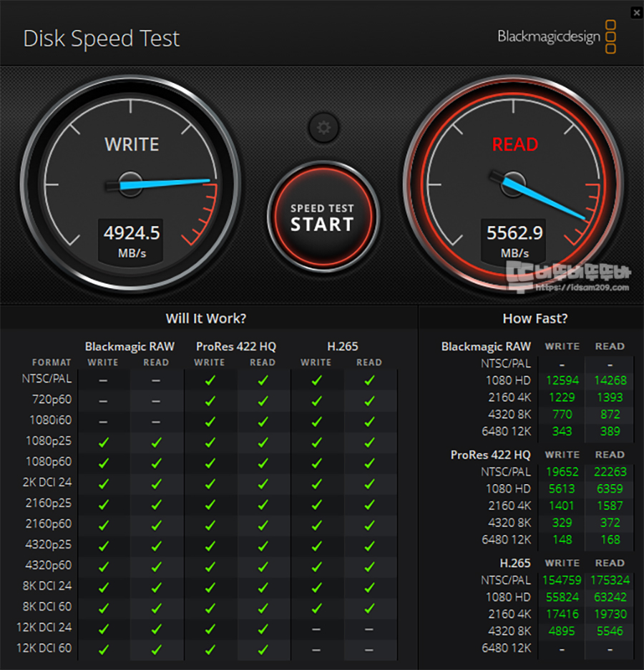Click the 770 Blackmagic RAW write value
644x670 pixels.
pyautogui.click(x=562, y=415)
